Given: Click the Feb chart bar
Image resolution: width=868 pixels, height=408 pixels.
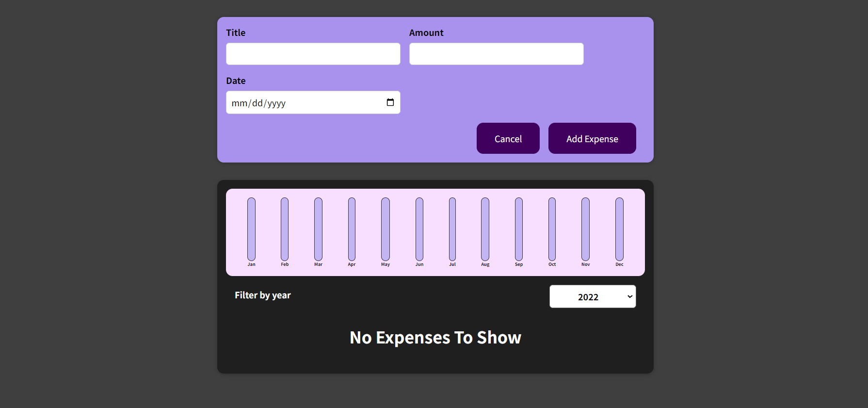Looking at the screenshot, I should tap(285, 229).
